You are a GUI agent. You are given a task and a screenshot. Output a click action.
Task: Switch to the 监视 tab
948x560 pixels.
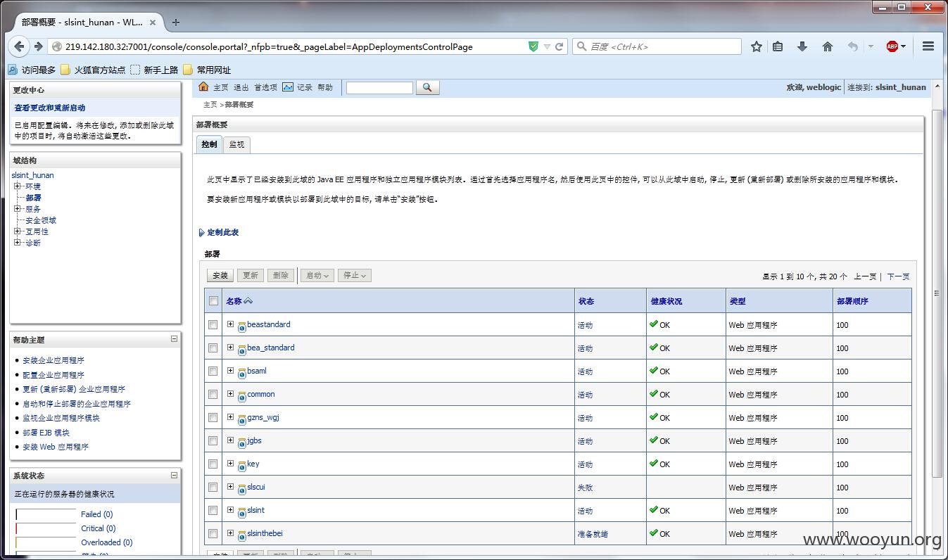236,144
